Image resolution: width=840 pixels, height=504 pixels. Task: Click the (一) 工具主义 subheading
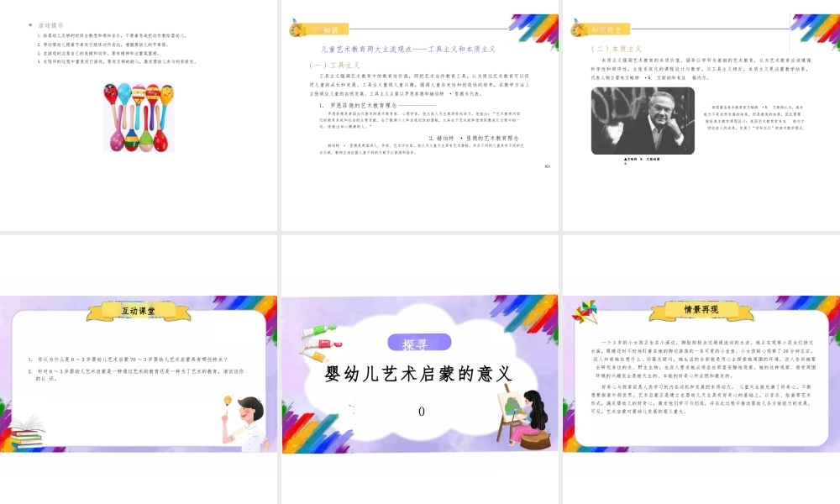pos(334,65)
